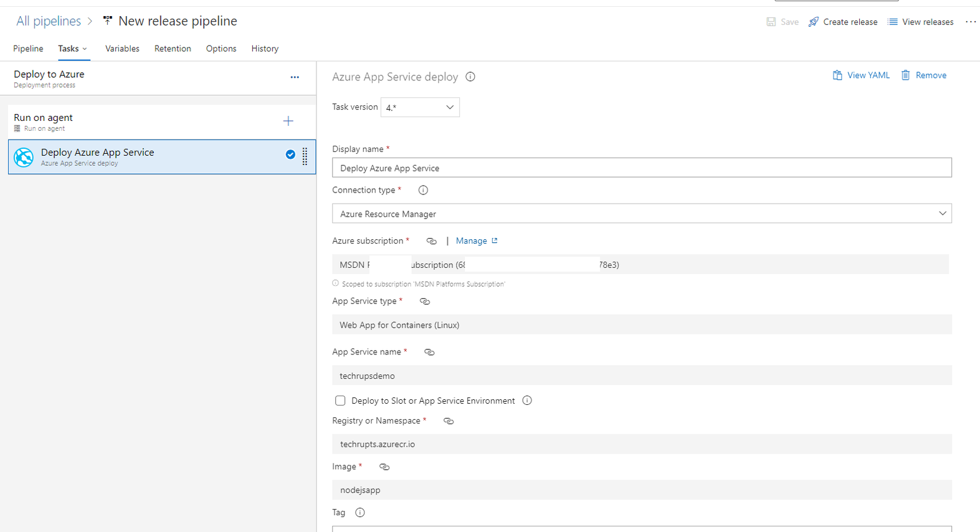Select the Run on agent job
The image size is (980, 532).
pos(162,121)
